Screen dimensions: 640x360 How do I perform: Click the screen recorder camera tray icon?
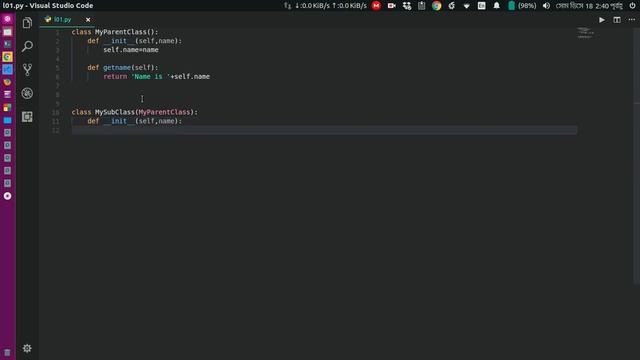pyautogui.click(x=391, y=6)
